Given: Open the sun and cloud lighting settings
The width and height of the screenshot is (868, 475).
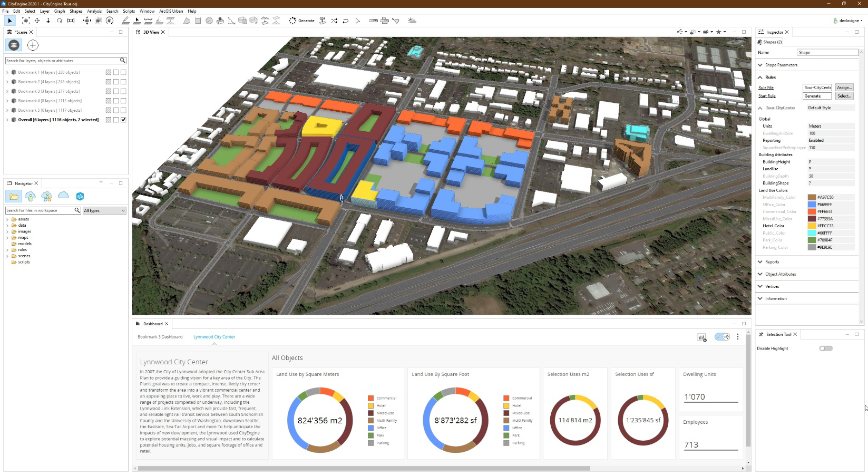Looking at the screenshot, I should [x=412, y=21].
